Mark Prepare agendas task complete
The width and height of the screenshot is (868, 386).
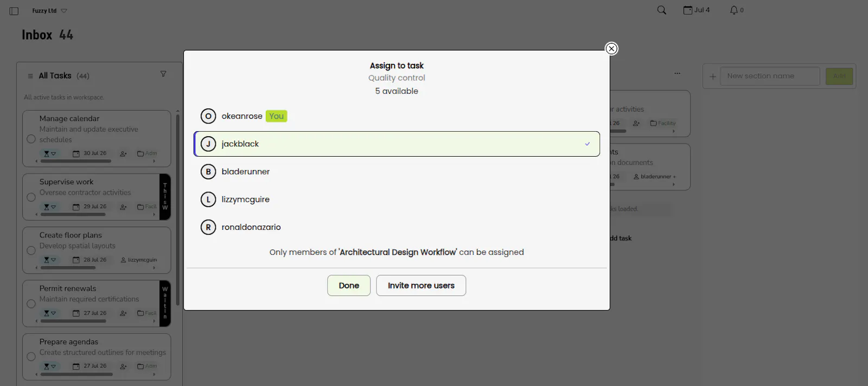click(31, 357)
